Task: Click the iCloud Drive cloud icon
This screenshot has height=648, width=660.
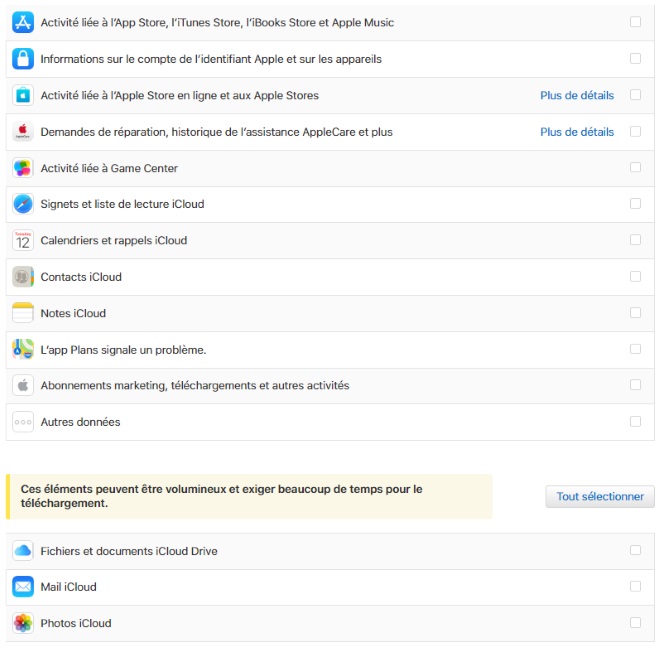Action: [23, 551]
